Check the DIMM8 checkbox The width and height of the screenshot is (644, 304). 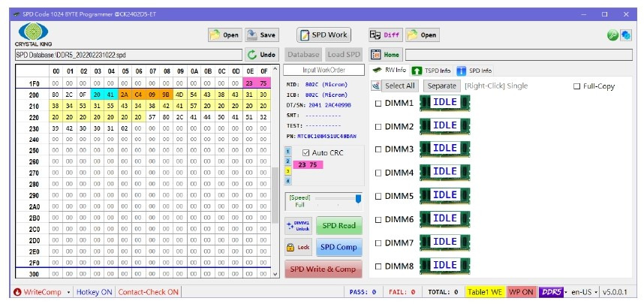coord(378,266)
